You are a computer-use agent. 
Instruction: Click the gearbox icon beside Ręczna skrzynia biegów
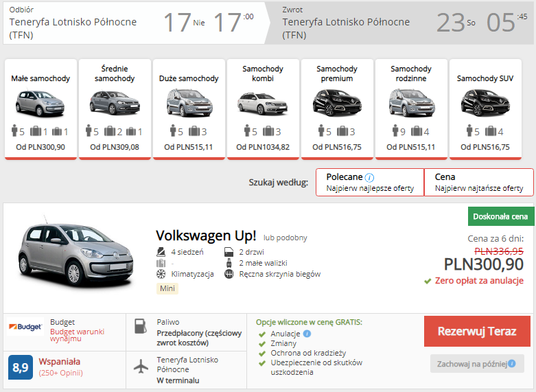229,274
